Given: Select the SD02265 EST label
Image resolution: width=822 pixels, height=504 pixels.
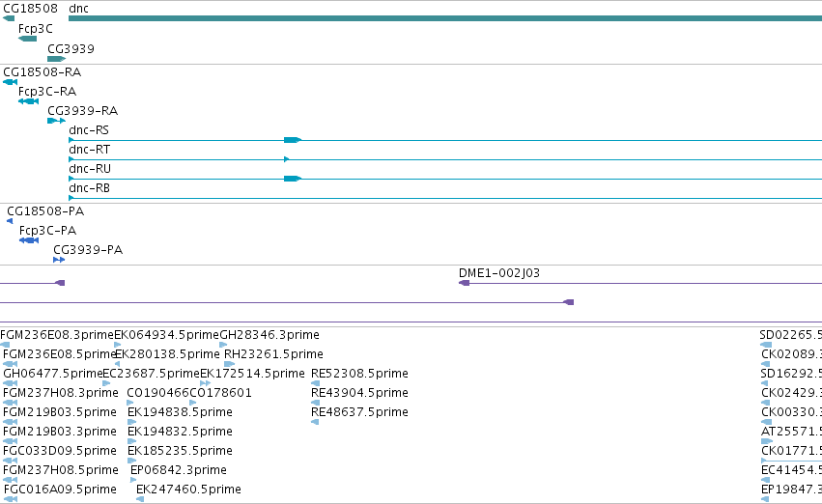Looking at the screenshot, I should (x=790, y=335).
